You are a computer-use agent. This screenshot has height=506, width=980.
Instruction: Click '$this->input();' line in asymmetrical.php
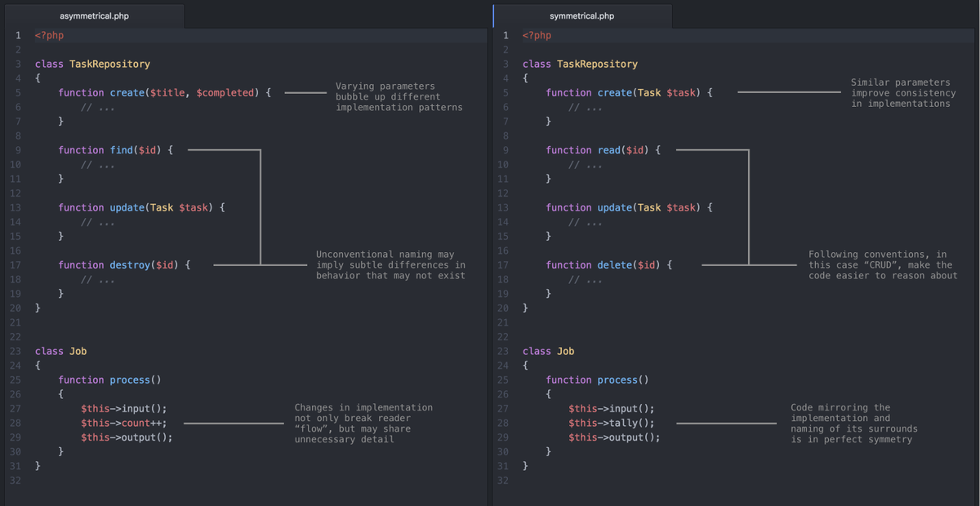pos(124,409)
